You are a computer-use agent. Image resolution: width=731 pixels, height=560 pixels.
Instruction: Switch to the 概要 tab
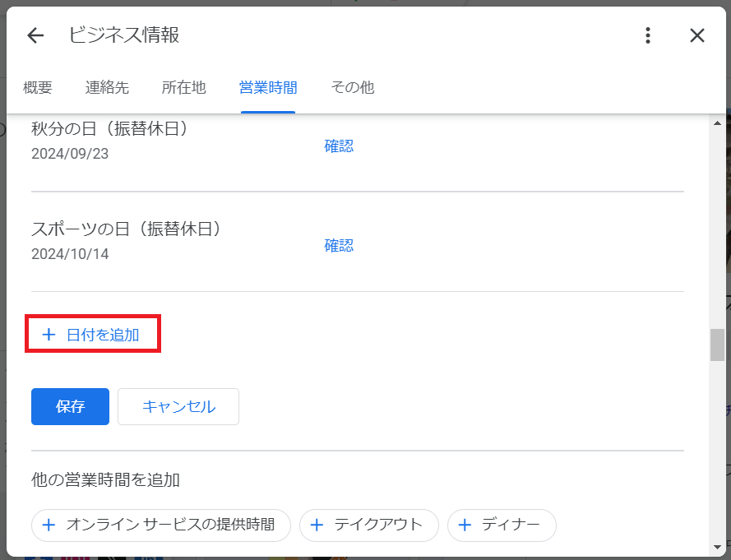38,87
